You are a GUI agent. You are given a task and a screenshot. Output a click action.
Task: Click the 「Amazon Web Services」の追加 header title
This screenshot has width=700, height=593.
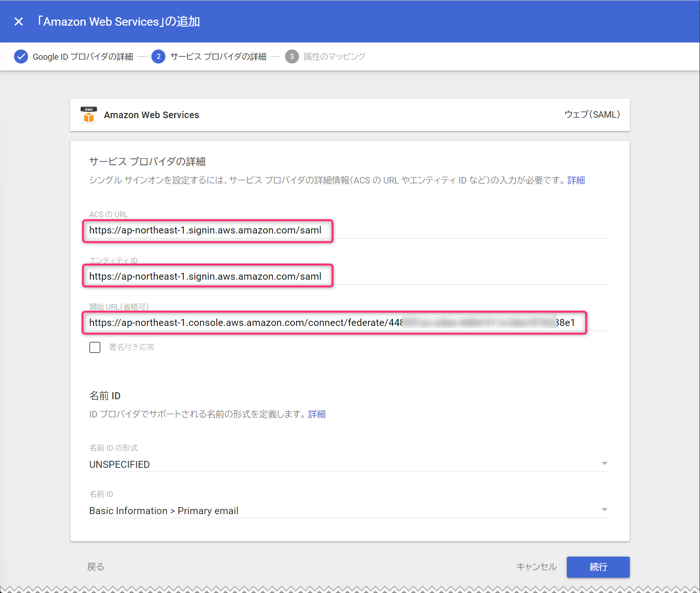pyautogui.click(x=118, y=21)
